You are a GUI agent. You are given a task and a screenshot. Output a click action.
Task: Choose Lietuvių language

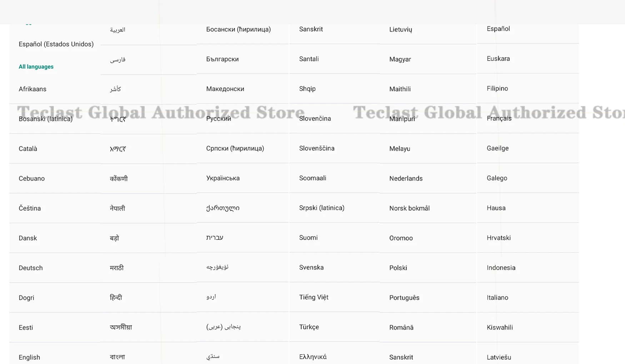tap(401, 30)
